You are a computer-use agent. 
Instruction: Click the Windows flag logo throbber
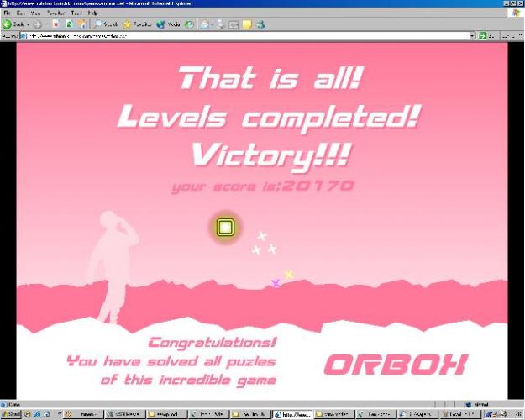pos(516,13)
